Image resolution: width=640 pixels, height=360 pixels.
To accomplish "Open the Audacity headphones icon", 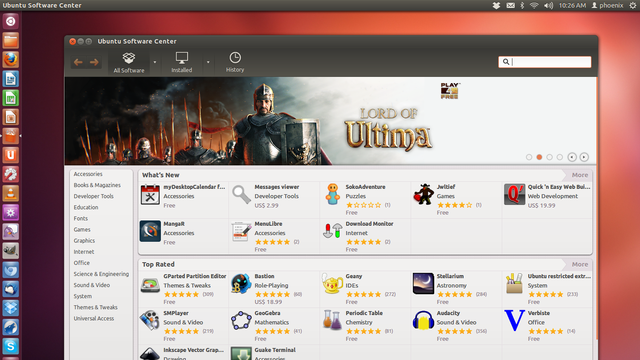I will tap(423, 320).
